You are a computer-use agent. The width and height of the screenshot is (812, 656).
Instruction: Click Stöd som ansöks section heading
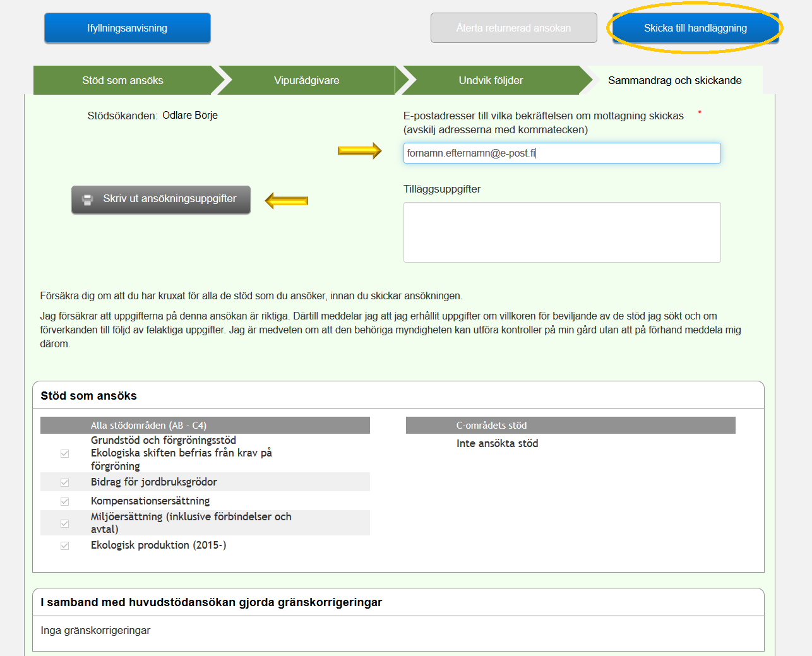[88, 396]
